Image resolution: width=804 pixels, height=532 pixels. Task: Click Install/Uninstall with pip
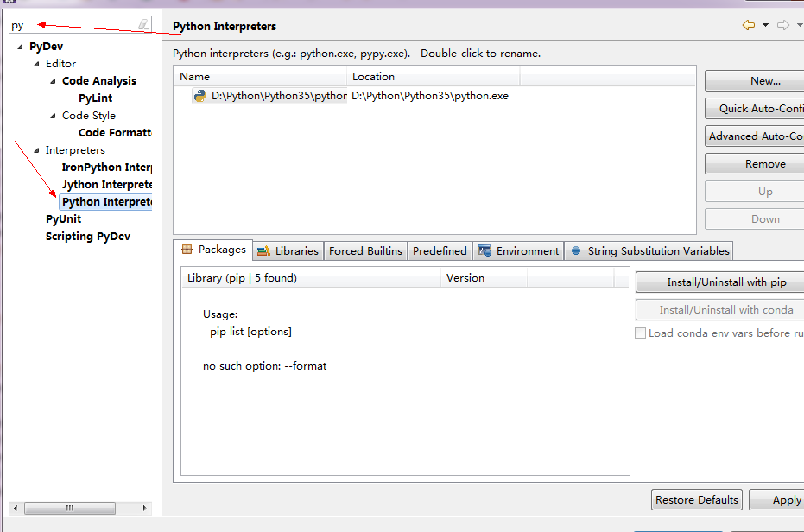tap(720, 282)
